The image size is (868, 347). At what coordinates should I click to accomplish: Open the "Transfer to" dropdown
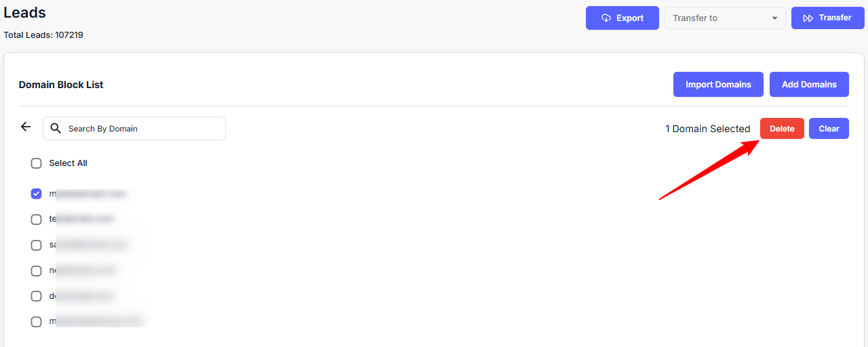724,18
